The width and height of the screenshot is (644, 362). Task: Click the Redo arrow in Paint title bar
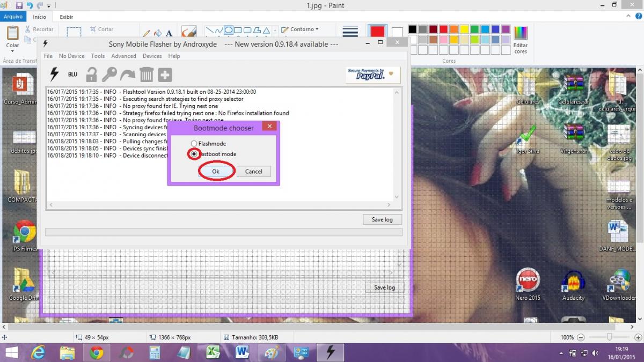(40, 5)
